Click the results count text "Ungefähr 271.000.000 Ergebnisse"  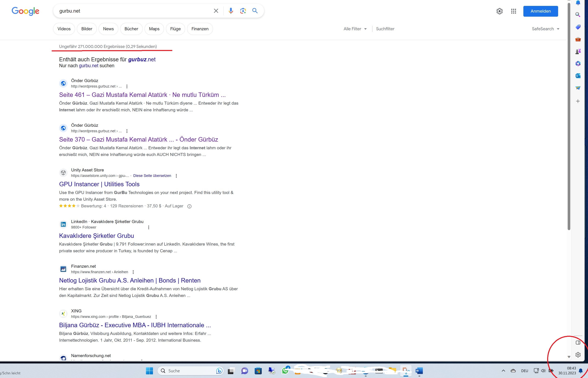click(x=92, y=46)
